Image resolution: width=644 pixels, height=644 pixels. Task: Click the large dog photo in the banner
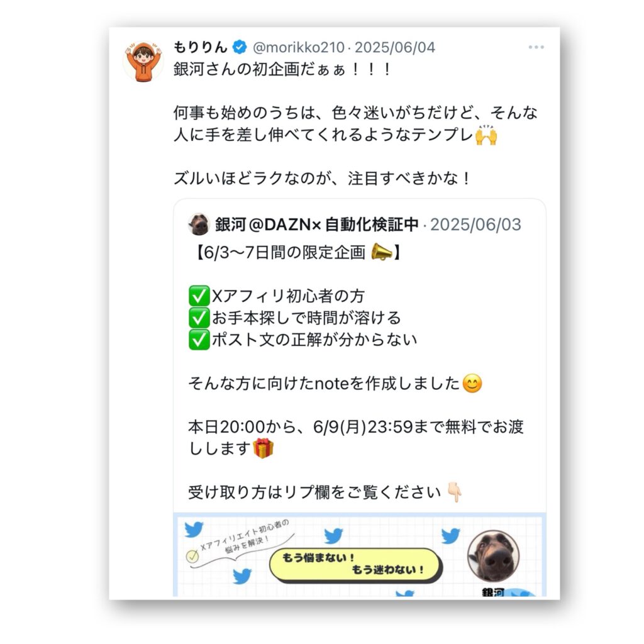click(x=493, y=557)
